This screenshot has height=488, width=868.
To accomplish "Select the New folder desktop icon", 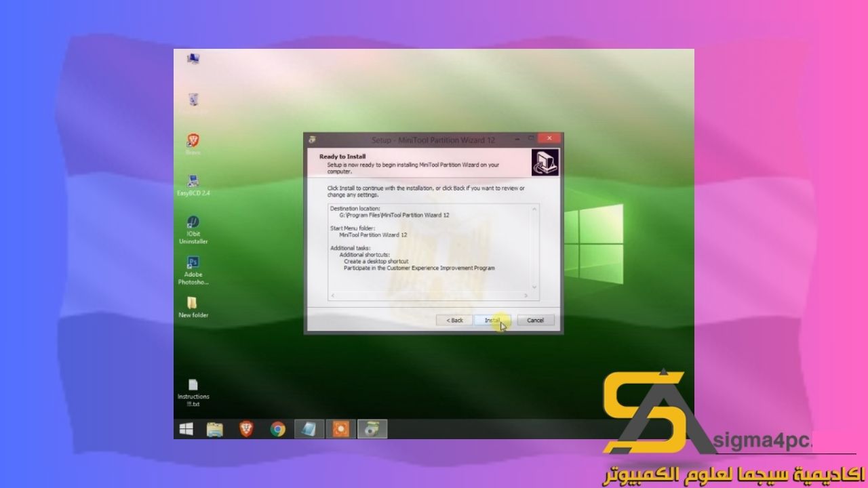I will point(193,306).
